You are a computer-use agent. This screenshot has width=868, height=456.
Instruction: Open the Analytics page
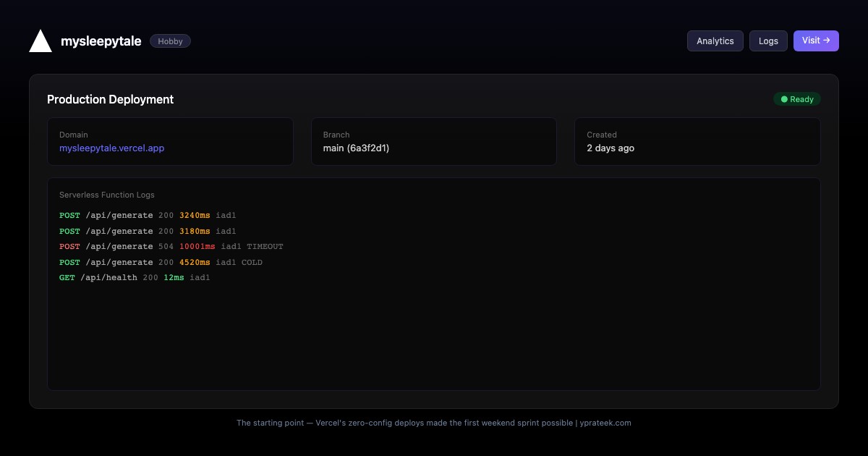[715, 41]
